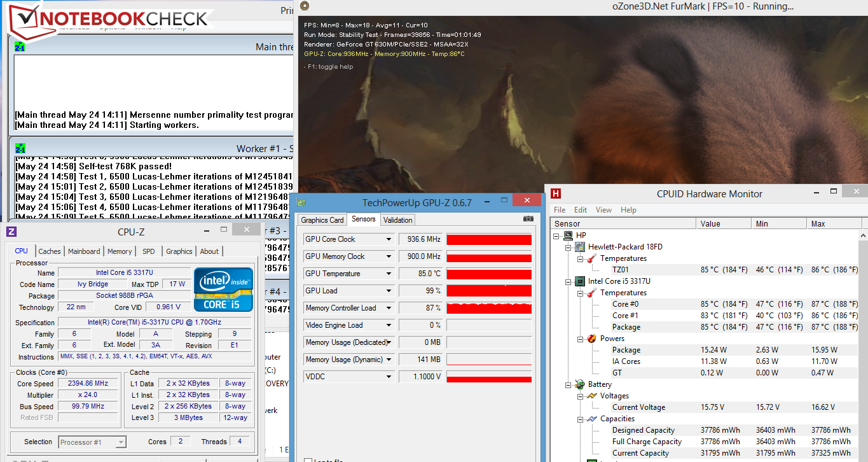Select the TZ01 temperature row
Image resolution: width=868 pixels, height=462 pixels.
pyautogui.click(x=735, y=270)
